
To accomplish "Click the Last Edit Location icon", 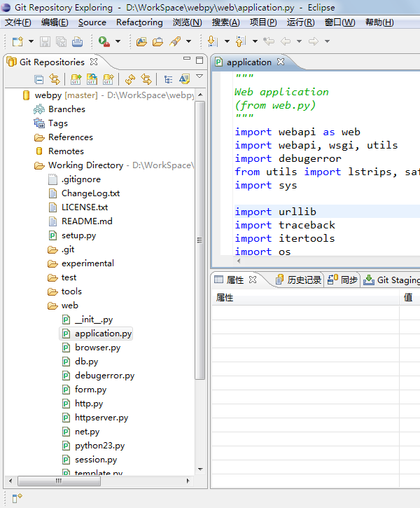I will pos(269,41).
